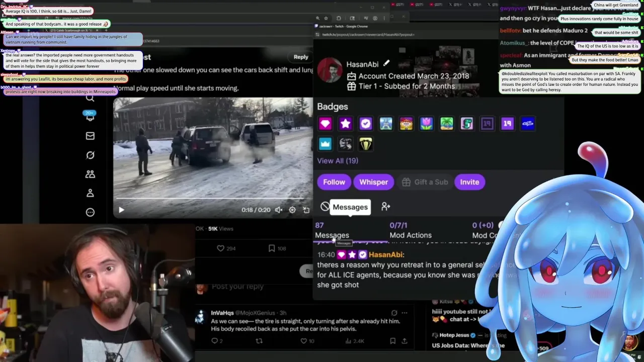Click the purple star badge in Badges
Viewport: 644px width, 362px height.
[345, 124]
